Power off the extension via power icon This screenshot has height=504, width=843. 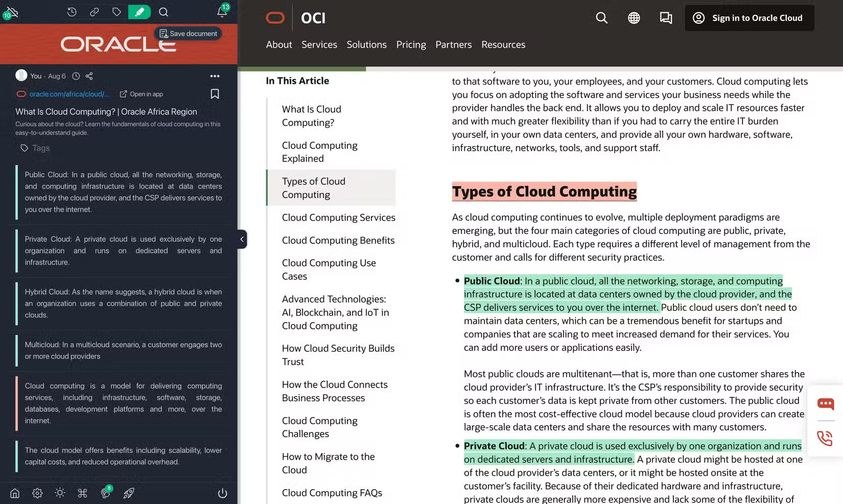(222, 493)
